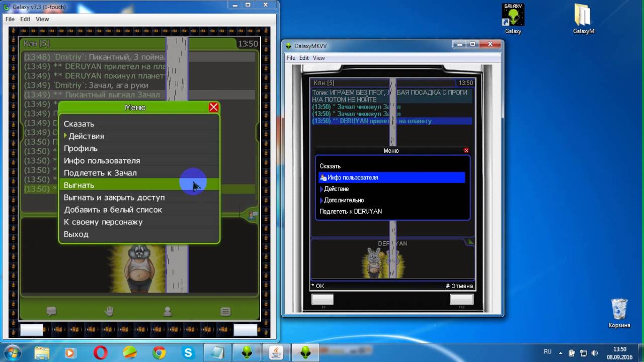This screenshot has width=644, height=362.
Task: Click the Кли [5] room title in Galaxy v7.3
Action: [x=36, y=44]
